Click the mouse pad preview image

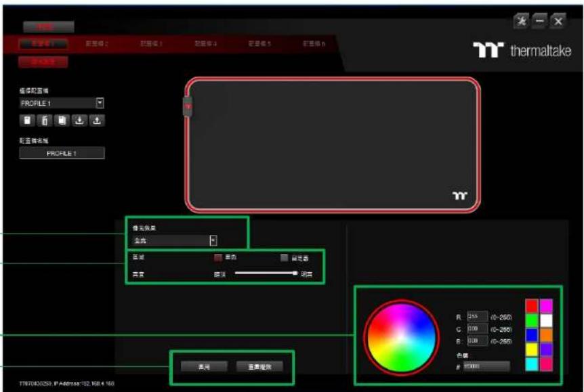tap(333, 145)
